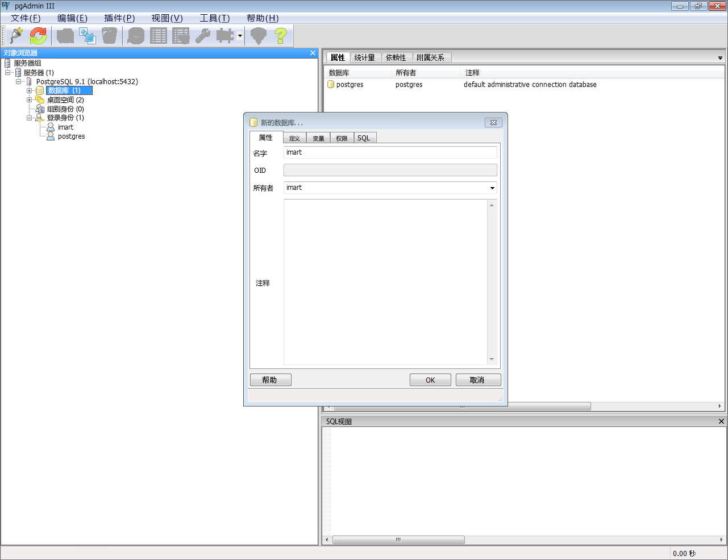This screenshot has height=560, width=728.
Task: Open the 文件(F) menu
Action: coord(26,18)
